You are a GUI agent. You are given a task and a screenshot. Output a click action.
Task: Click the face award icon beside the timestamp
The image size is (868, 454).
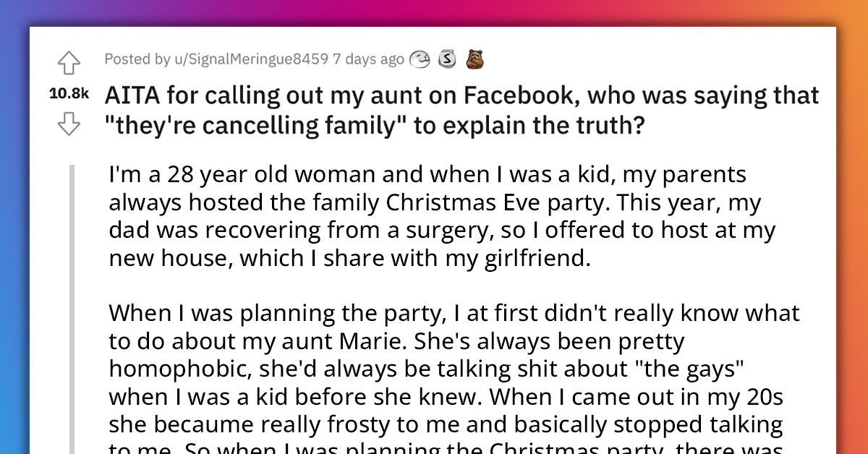pyautogui.click(x=420, y=60)
